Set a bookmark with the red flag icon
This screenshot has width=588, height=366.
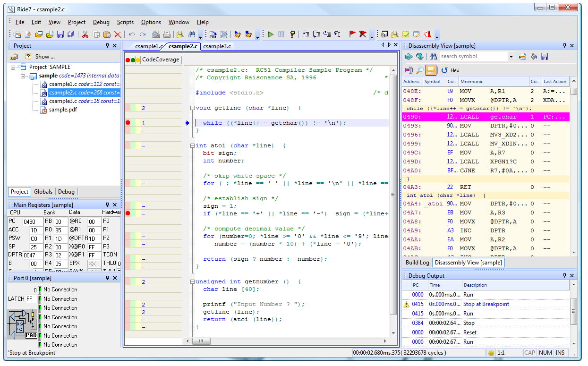(352, 34)
